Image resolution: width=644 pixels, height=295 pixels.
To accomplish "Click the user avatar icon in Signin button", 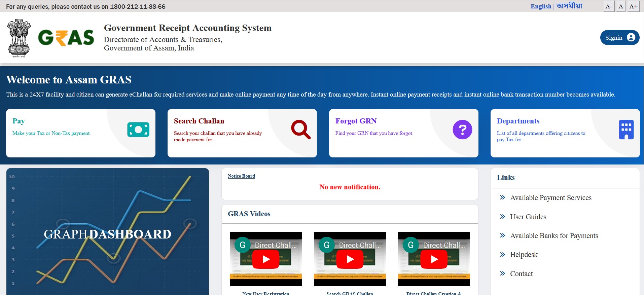I will (x=631, y=37).
